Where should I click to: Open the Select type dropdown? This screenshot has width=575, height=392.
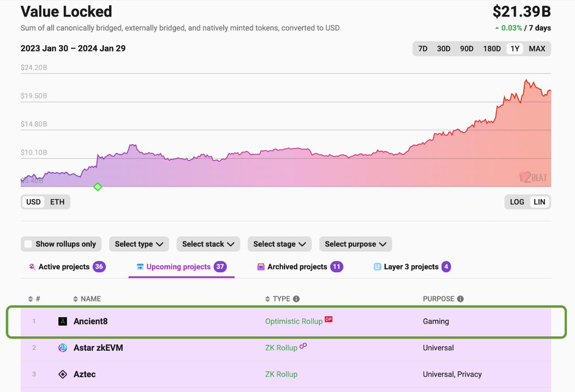pyautogui.click(x=139, y=244)
